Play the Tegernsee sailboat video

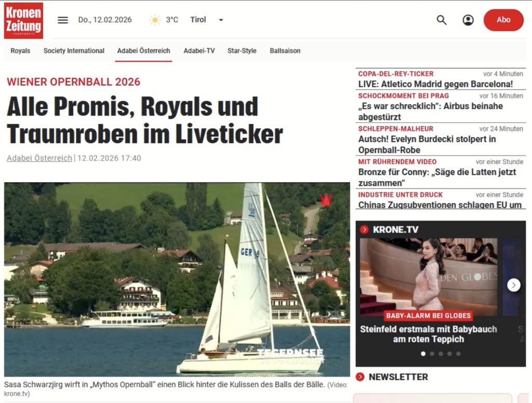pyautogui.click(x=177, y=279)
